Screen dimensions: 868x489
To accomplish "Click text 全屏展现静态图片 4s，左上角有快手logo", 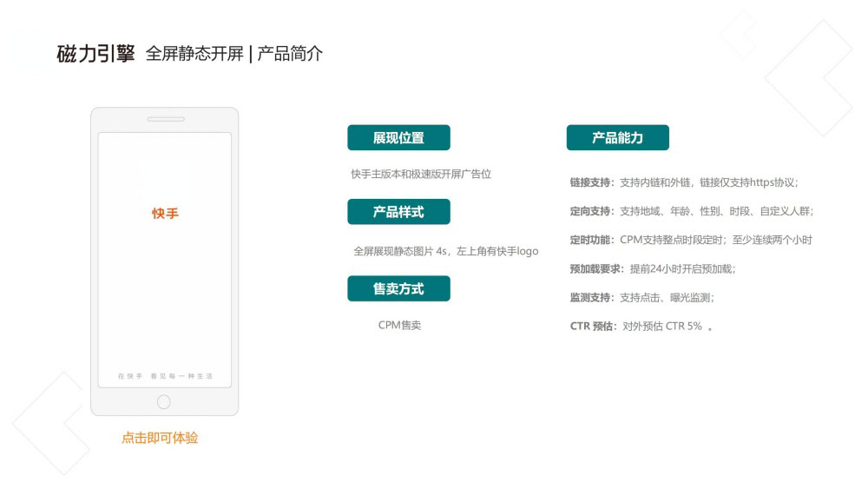I will tap(445, 251).
